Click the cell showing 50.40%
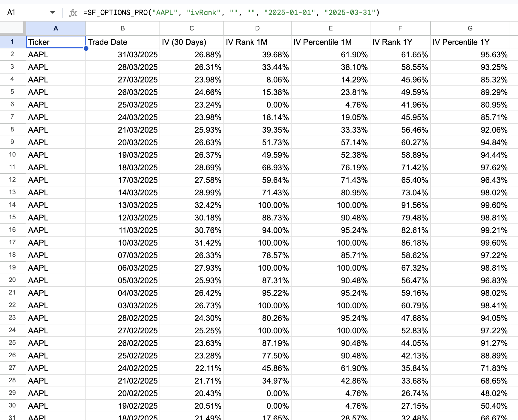Screen dimensions: 518x420 470,406
